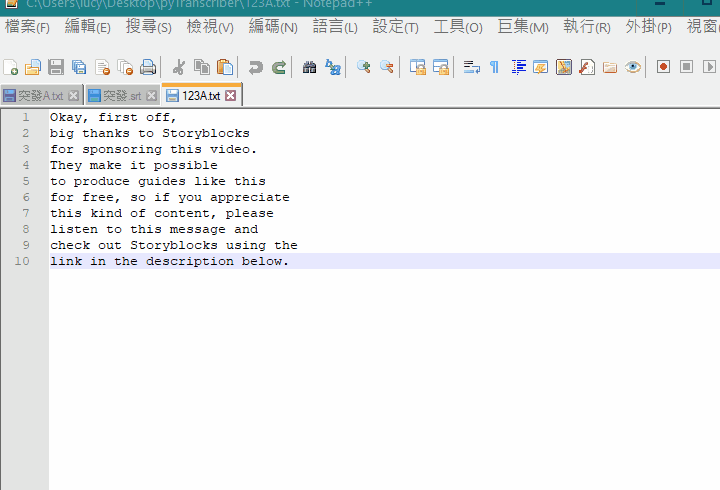Open the 檢視(V) menu
Viewport: 720px width, 490px height.
point(210,27)
